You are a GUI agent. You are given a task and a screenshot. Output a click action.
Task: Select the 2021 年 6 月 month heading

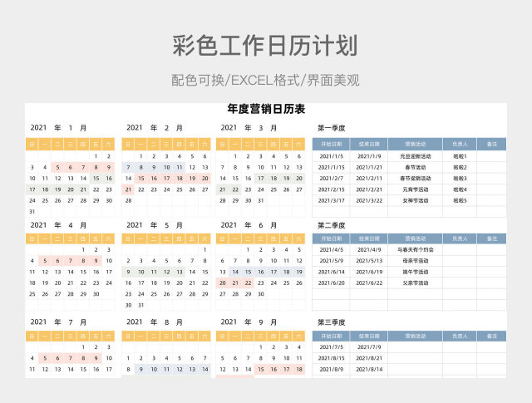(x=249, y=225)
